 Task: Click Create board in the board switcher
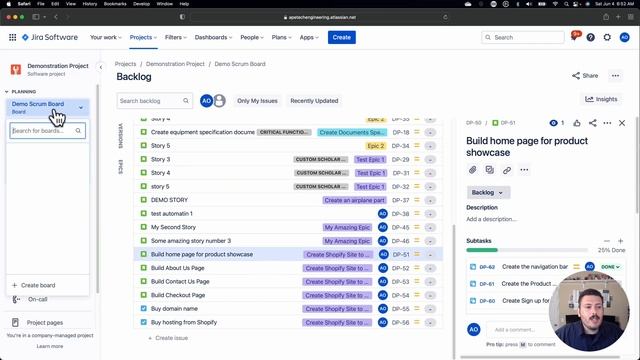tap(34, 285)
